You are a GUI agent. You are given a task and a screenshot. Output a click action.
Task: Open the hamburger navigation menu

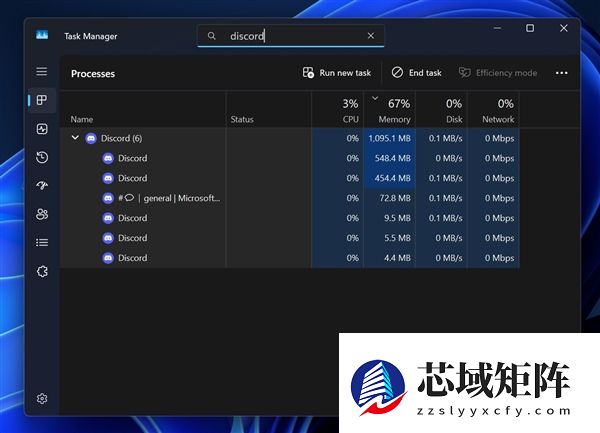pos(42,72)
